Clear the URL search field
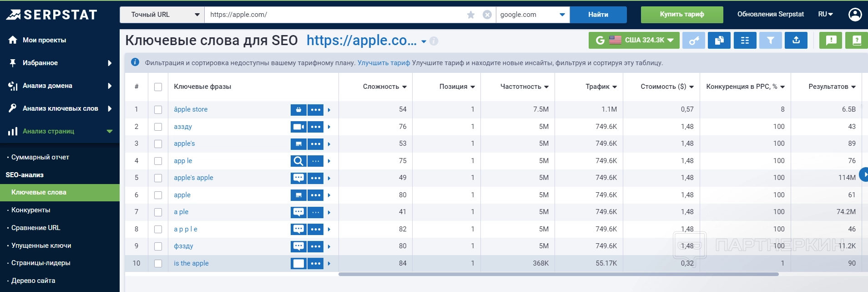This screenshot has width=868, height=292. tap(487, 15)
